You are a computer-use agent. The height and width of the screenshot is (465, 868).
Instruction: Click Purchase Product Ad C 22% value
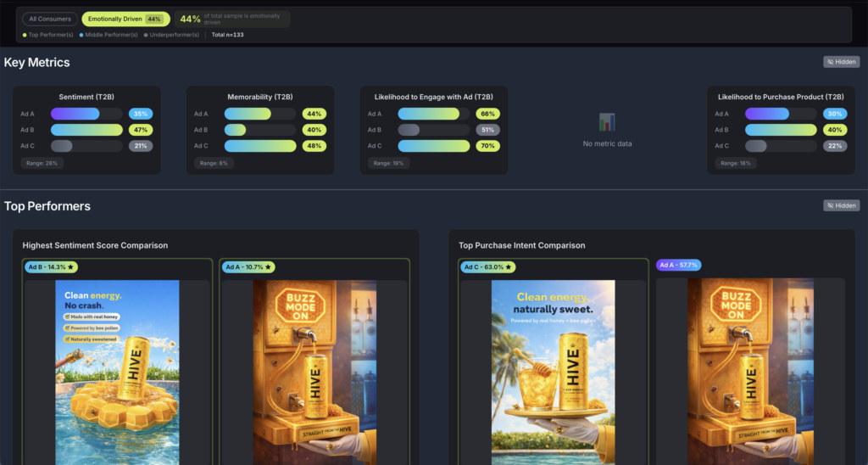click(x=835, y=146)
